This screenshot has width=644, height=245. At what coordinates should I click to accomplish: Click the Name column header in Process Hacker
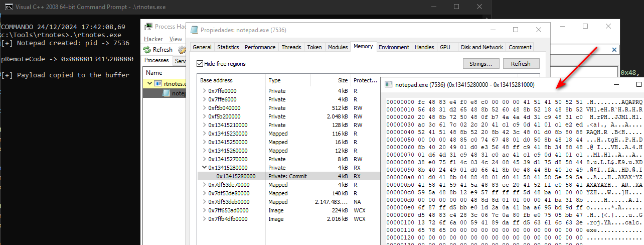click(x=164, y=73)
